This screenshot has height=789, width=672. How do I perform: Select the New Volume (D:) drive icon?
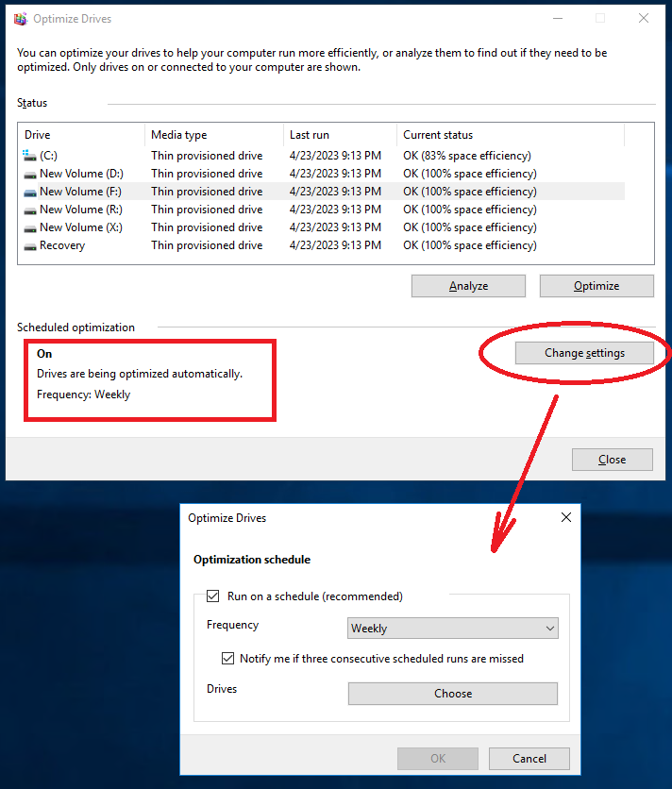[30, 174]
